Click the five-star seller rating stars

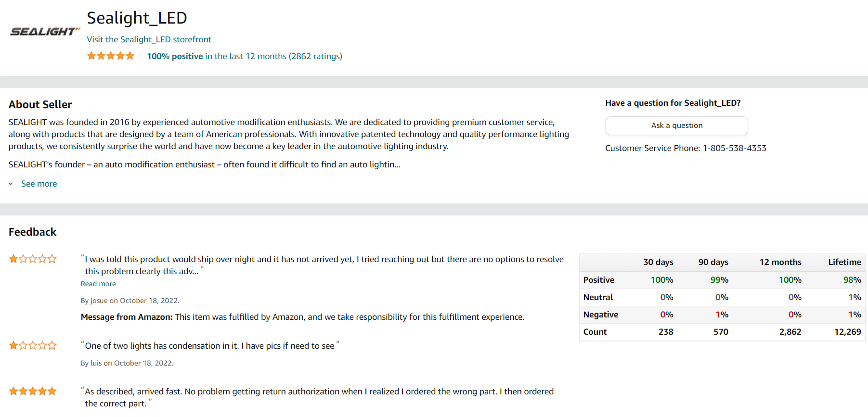click(x=111, y=56)
